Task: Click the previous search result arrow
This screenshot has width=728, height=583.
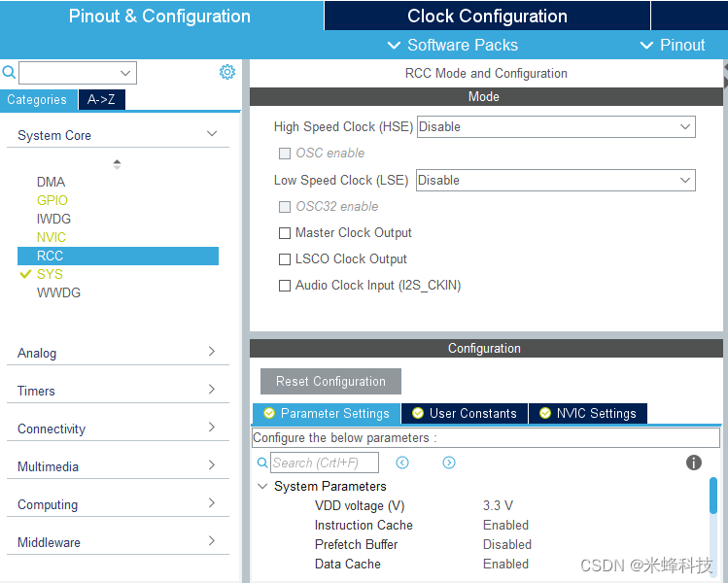Action: [402, 463]
